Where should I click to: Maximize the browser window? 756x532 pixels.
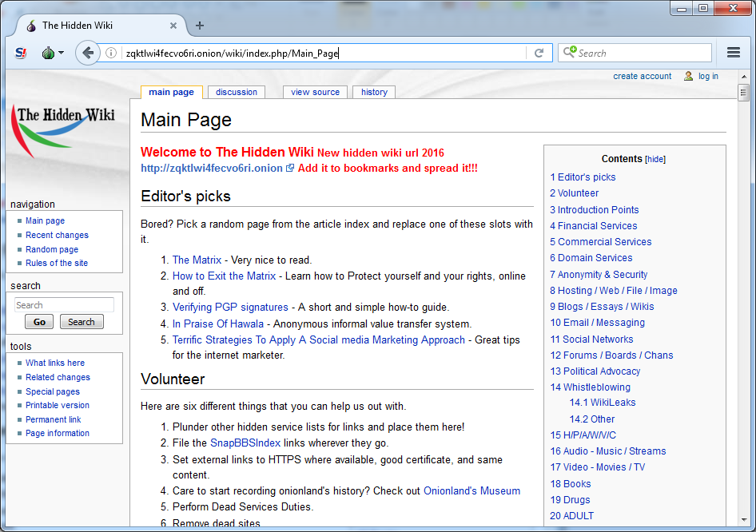coord(703,8)
